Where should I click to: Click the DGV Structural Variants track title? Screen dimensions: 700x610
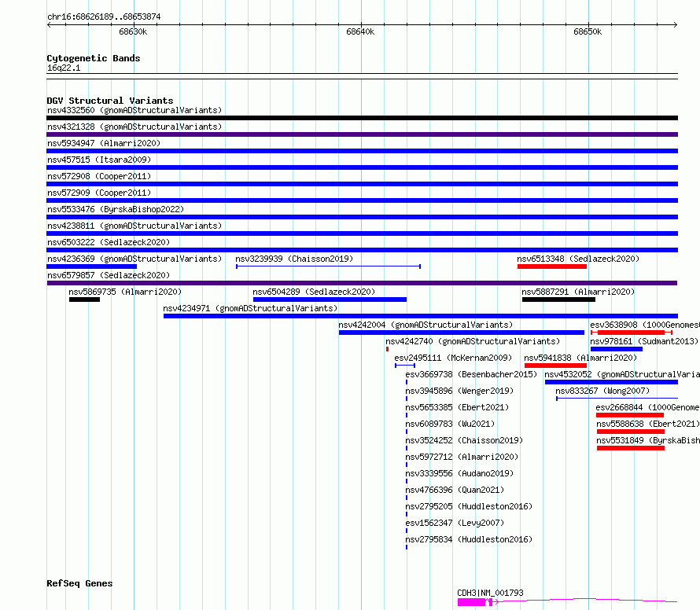tap(110, 101)
